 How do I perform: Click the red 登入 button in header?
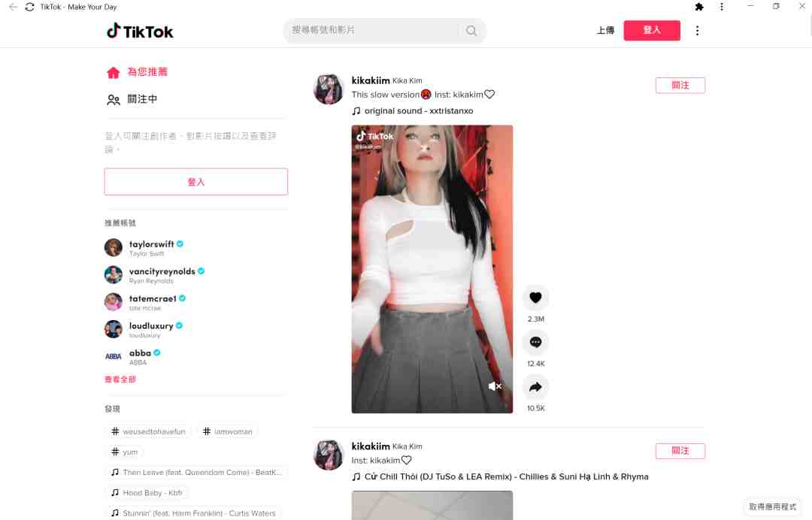coord(651,31)
